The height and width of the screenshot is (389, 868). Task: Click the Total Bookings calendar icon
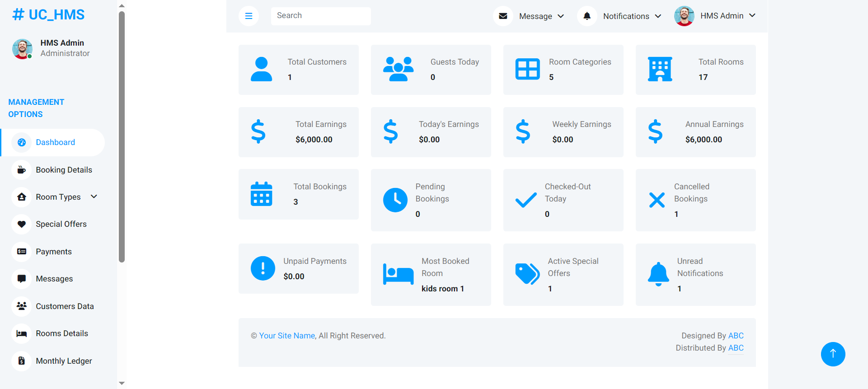(x=261, y=194)
